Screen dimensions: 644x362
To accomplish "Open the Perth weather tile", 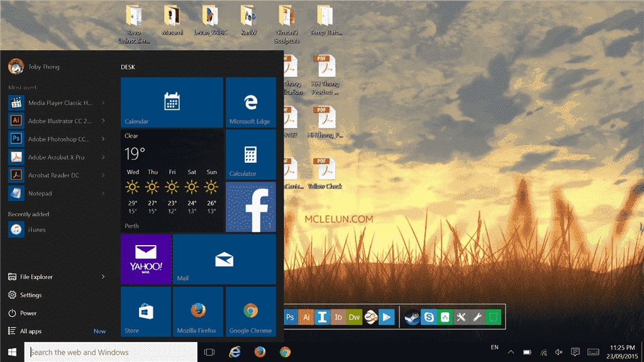I will 172,180.
